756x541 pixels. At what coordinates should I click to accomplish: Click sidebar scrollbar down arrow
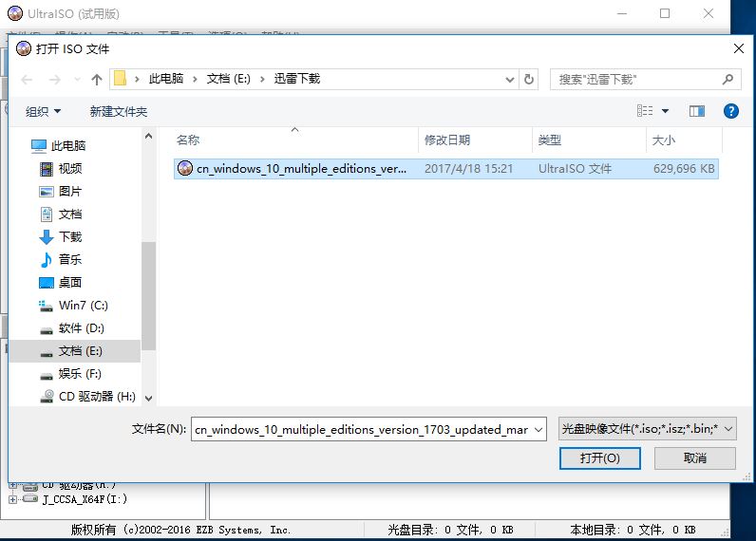148,399
